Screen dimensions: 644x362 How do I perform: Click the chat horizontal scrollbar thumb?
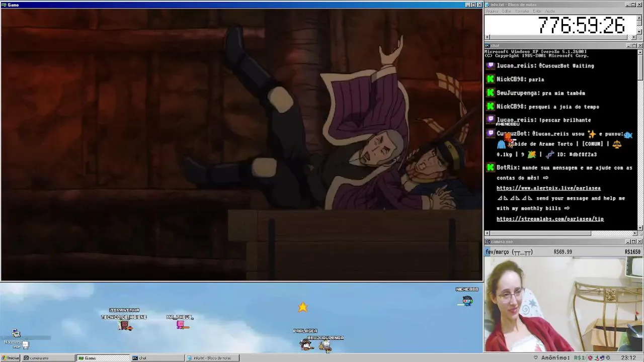pos(540,233)
